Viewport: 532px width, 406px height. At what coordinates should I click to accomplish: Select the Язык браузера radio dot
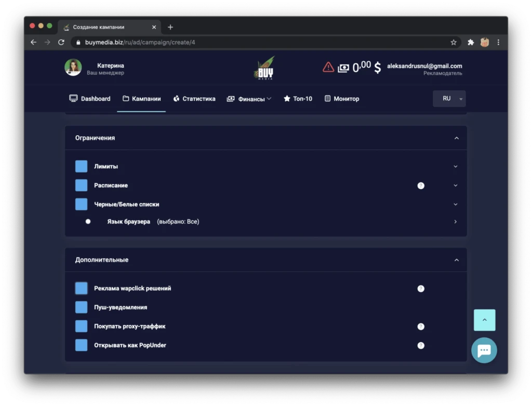click(88, 221)
